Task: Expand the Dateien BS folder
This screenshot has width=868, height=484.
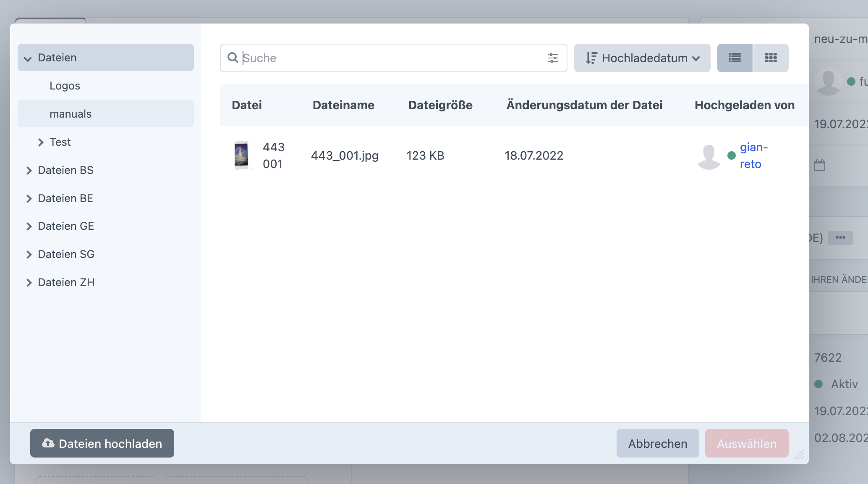Action: tap(29, 170)
